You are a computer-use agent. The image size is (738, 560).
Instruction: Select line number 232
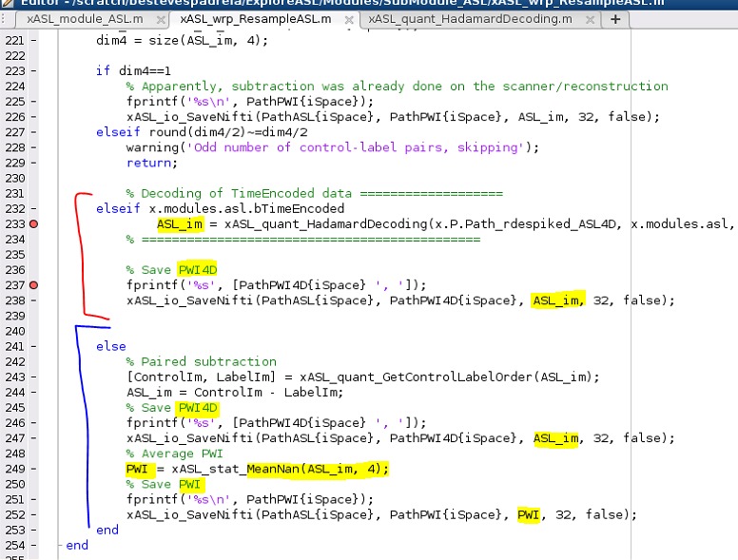tap(15, 208)
